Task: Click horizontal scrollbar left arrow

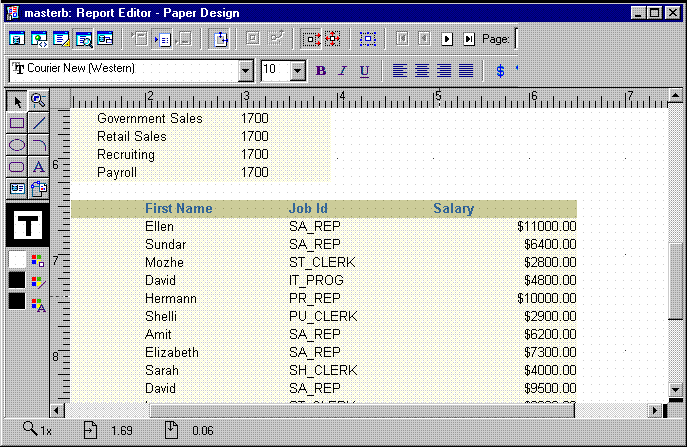Action: (56, 411)
